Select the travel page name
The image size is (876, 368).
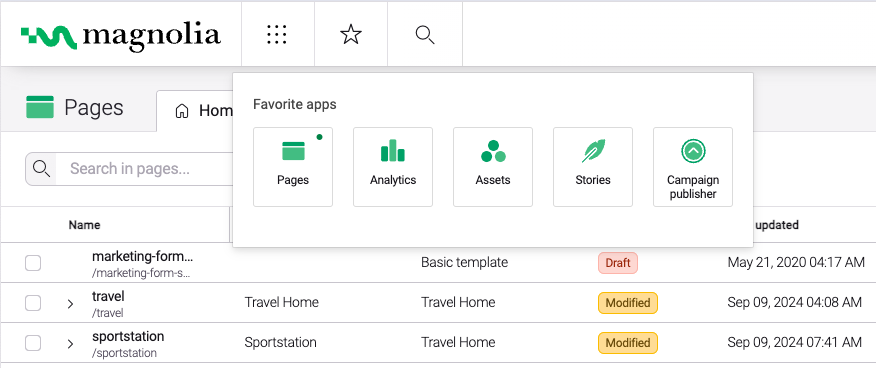coord(108,296)
